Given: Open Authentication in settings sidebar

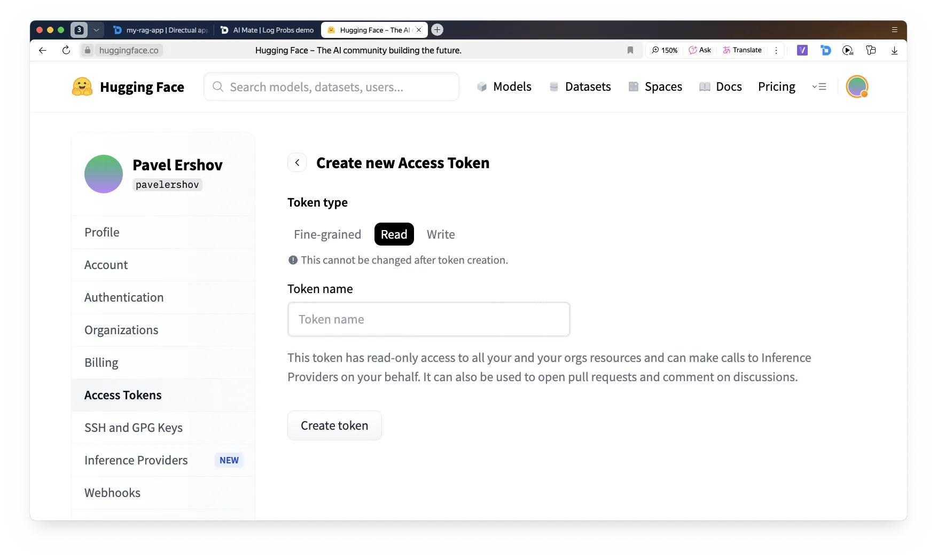Looking at the screenshot, I should [x=124, y=297].
